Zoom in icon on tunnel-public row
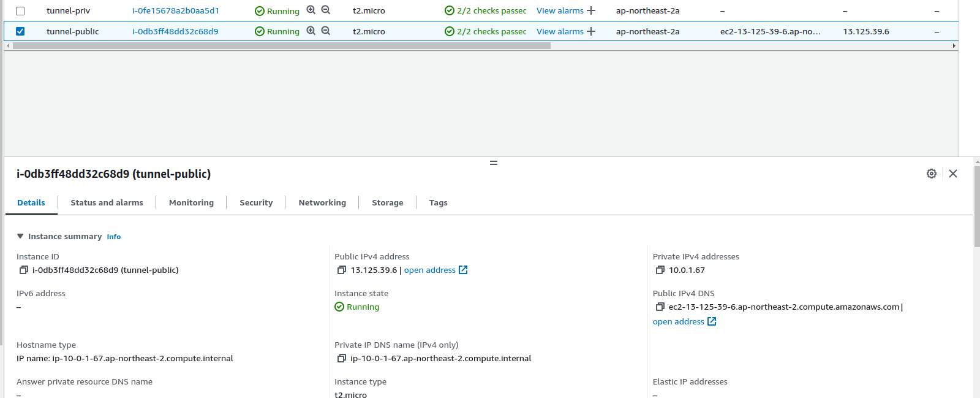This screenshot has width=980, height=398. pos(311,31)
